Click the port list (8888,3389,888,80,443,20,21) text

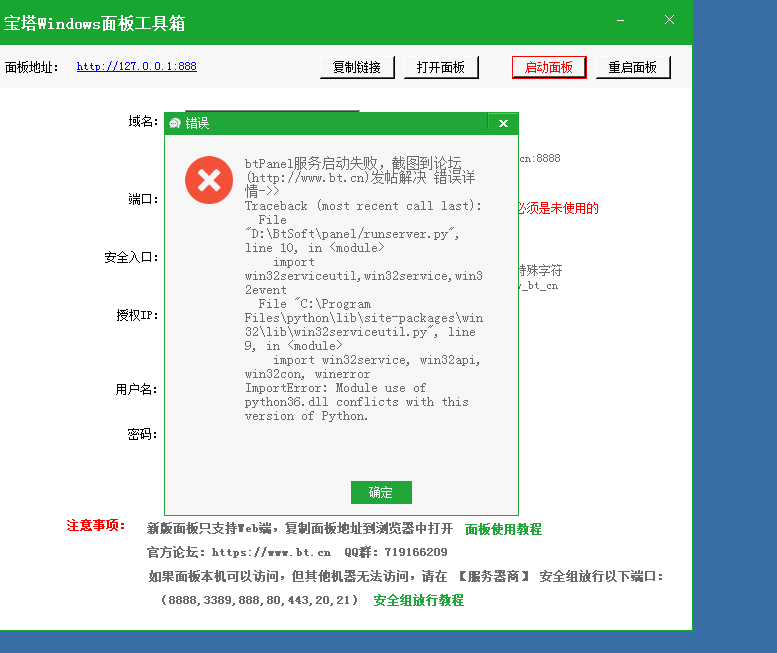pos(259,600)
